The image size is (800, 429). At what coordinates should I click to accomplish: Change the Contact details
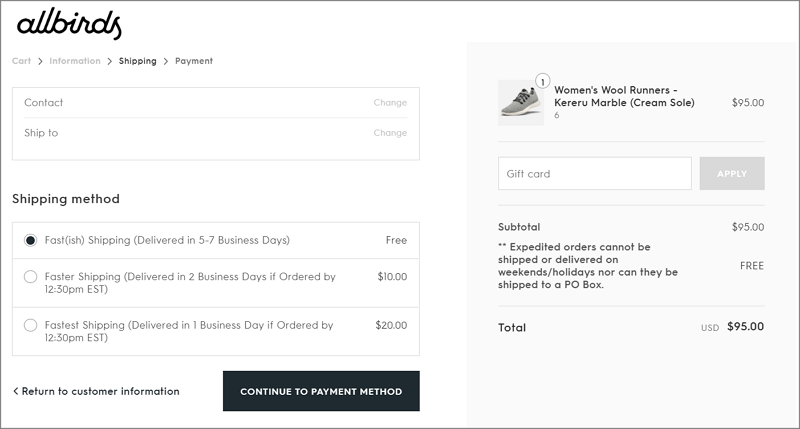point(390,103)
